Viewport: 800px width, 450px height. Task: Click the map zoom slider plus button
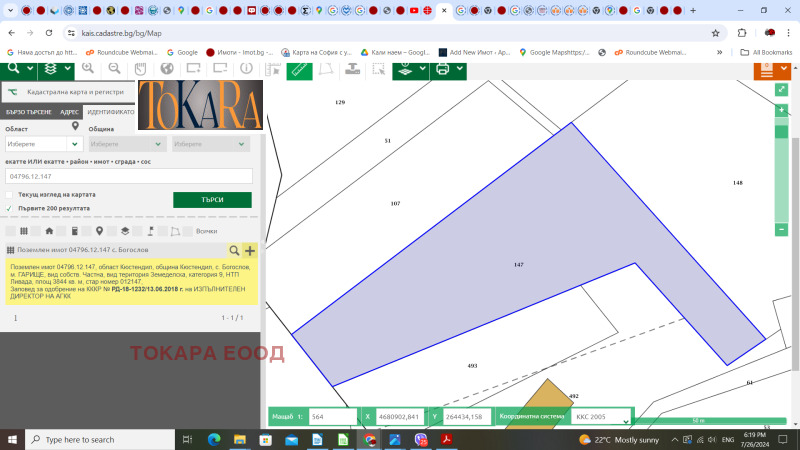[x=781, y=110]
